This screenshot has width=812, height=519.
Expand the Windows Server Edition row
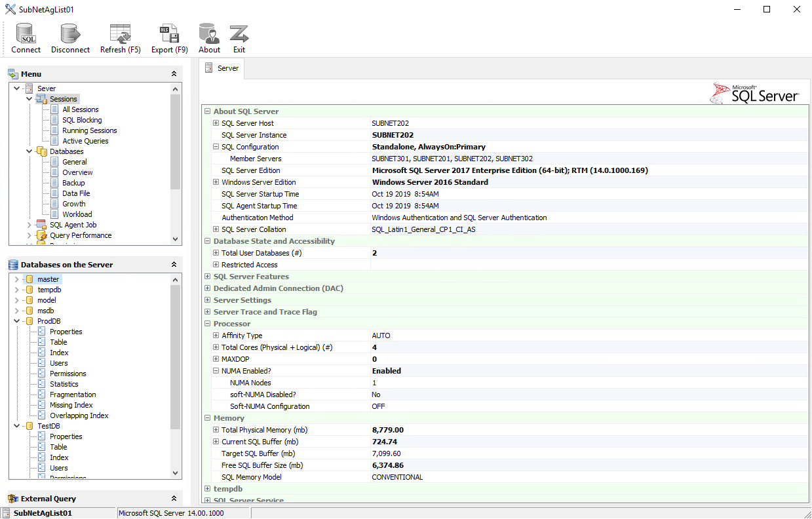(x=216, y=182)
